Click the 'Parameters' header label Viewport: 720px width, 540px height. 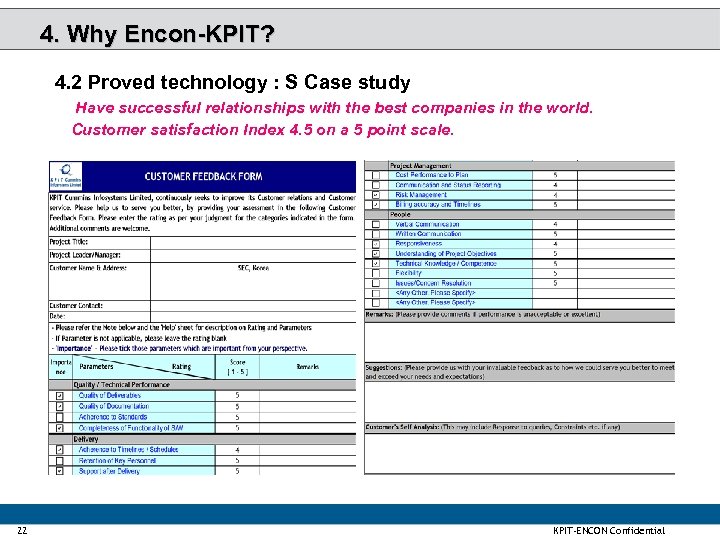tap(96, 366)
